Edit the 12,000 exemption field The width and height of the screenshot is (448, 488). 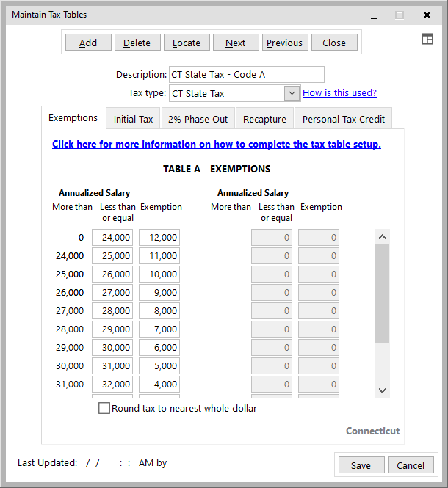coord(159,238)
